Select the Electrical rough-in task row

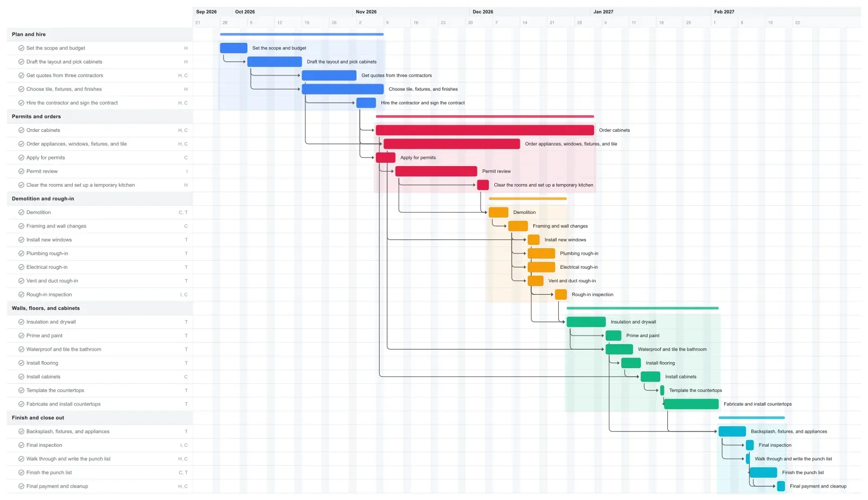[x=100, y=267]
